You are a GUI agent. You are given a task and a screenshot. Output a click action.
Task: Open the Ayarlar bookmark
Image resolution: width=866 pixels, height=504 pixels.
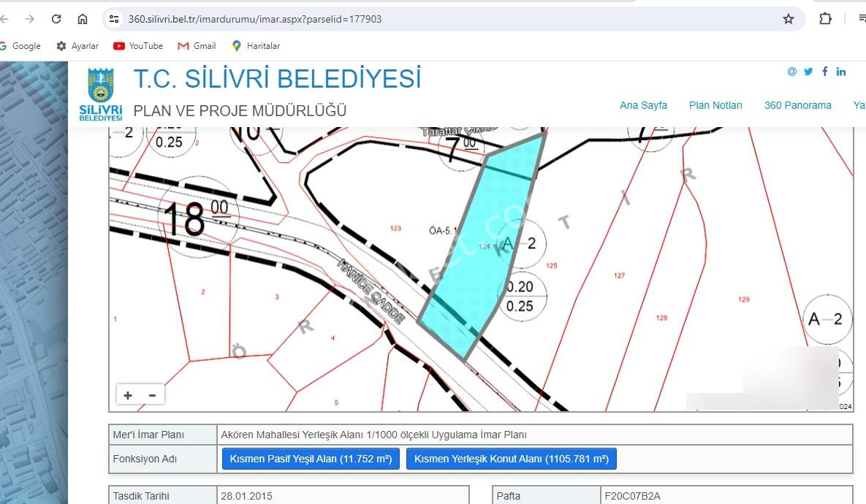click(x=77, y=46)
